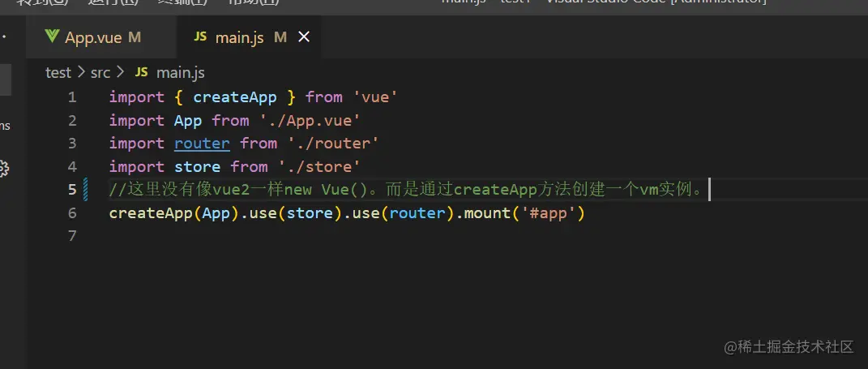Viewport: 868px width, 369px height.
Task: Click 'new Vue()' in the line 5 comment
Action: coord(326,190)
